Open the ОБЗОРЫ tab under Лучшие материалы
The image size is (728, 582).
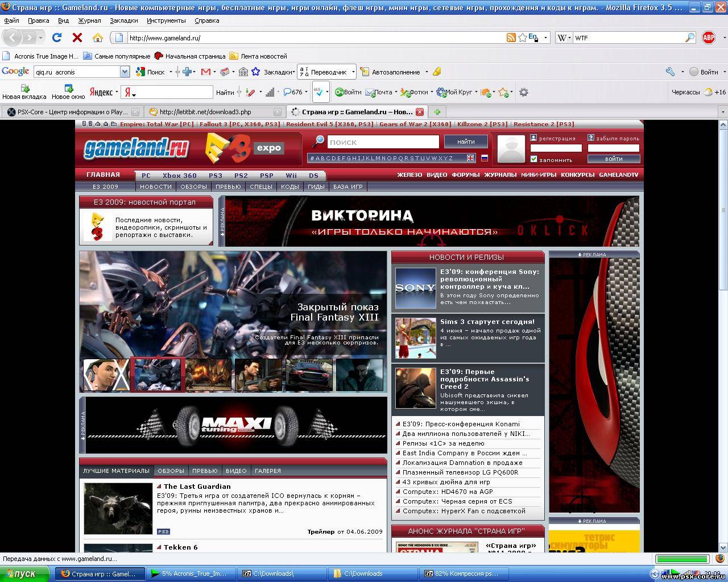coord(171,471)
